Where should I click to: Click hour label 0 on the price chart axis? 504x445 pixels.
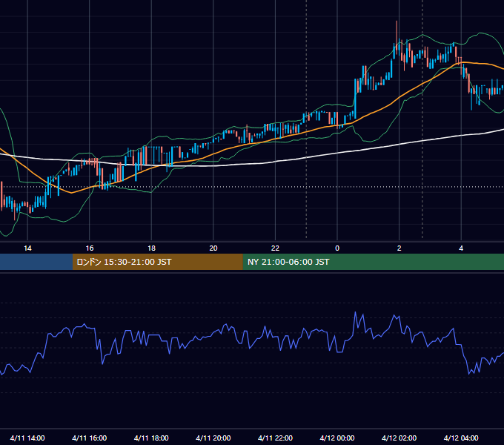click(x=337, y=248)
